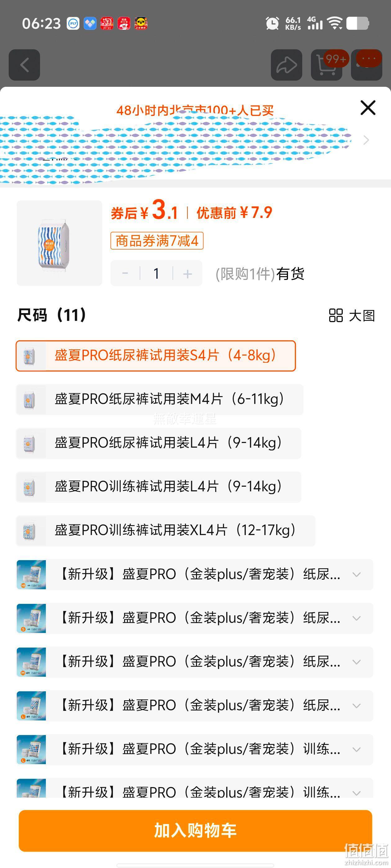Select 纸尿裤试用装M4片 (6-11kg) option

click(x=160, y=400)
